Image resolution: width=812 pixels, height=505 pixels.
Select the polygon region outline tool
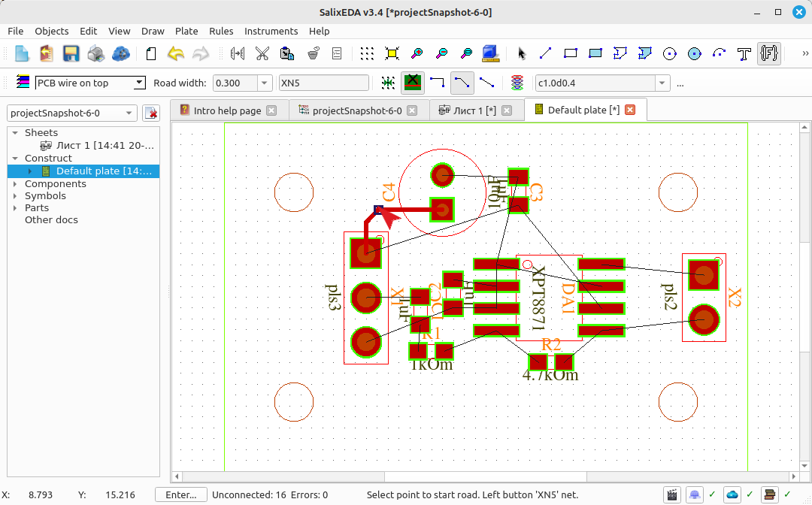[x=620, y=53]
